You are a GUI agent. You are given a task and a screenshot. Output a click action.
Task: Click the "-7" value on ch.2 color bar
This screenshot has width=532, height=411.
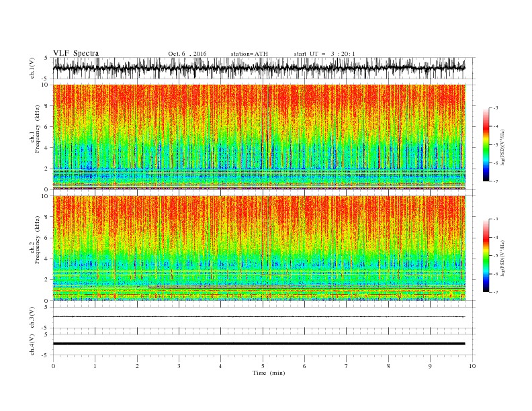(496, 292)
